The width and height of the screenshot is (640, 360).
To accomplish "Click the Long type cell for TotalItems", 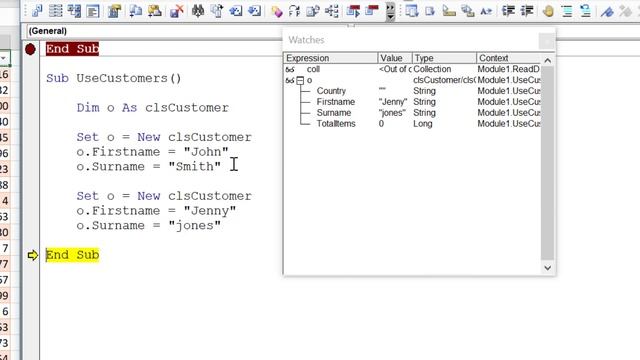I will 422,124.
